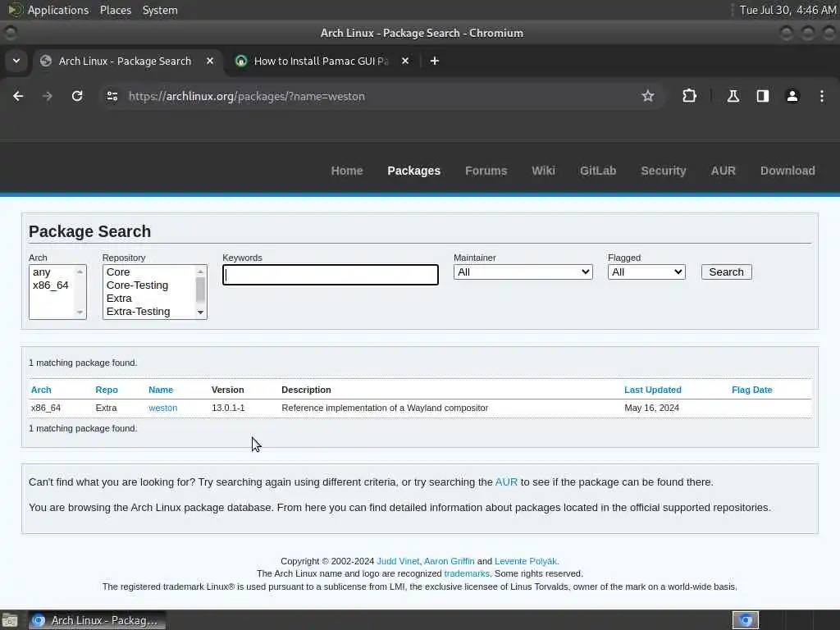Open the Applications menu
Viewport: 840px width, 630px height.
tap(58, 10)
